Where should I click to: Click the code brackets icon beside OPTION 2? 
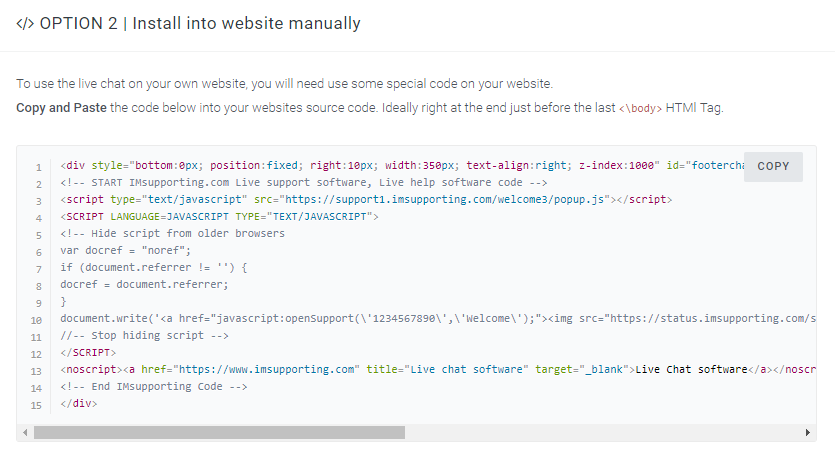click(25, 24)
